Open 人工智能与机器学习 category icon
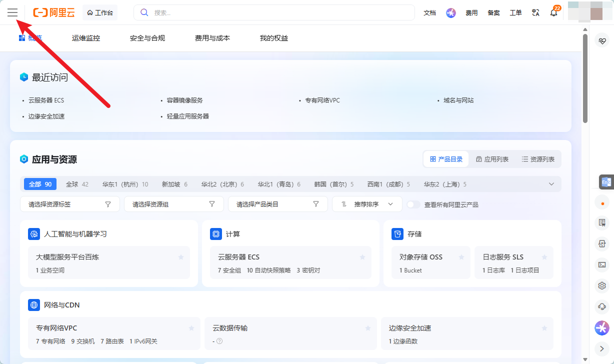The height and width of the screenshot is (364, 614). pos(34,234)
